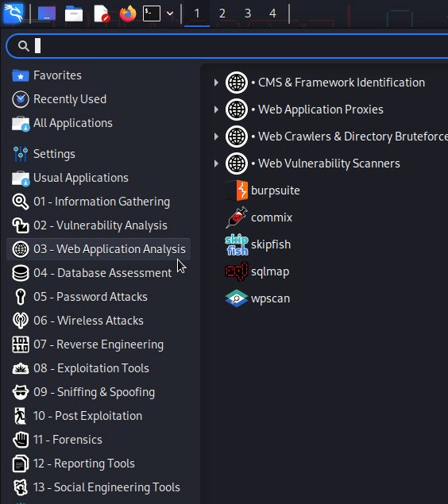Switch to workspace 2

(222, 13)
